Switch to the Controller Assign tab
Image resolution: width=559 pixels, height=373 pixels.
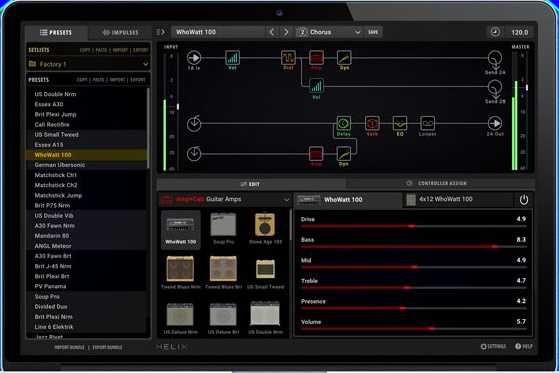click(439, 183)
